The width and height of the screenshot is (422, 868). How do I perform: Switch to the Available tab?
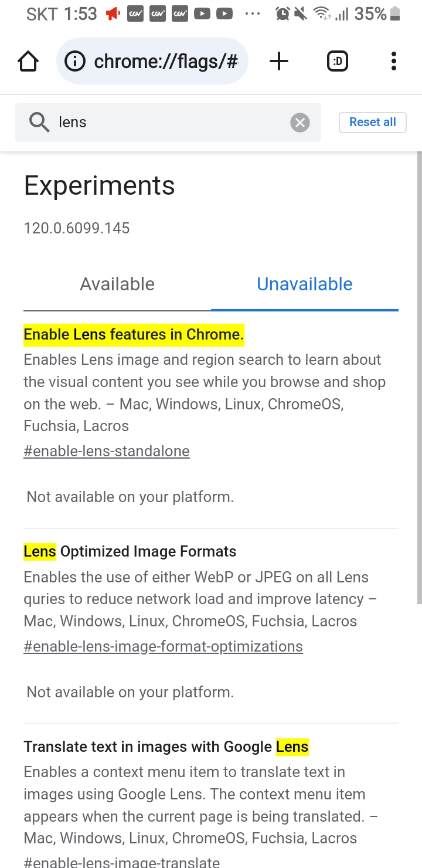pyautogui.click(x=117, y=284)
